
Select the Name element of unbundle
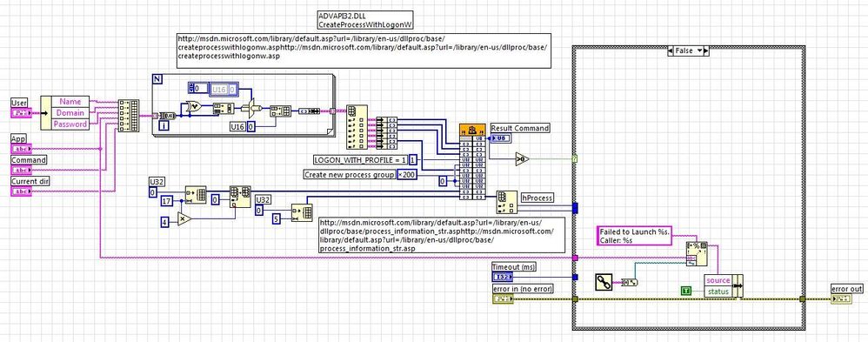click(70, 102)
